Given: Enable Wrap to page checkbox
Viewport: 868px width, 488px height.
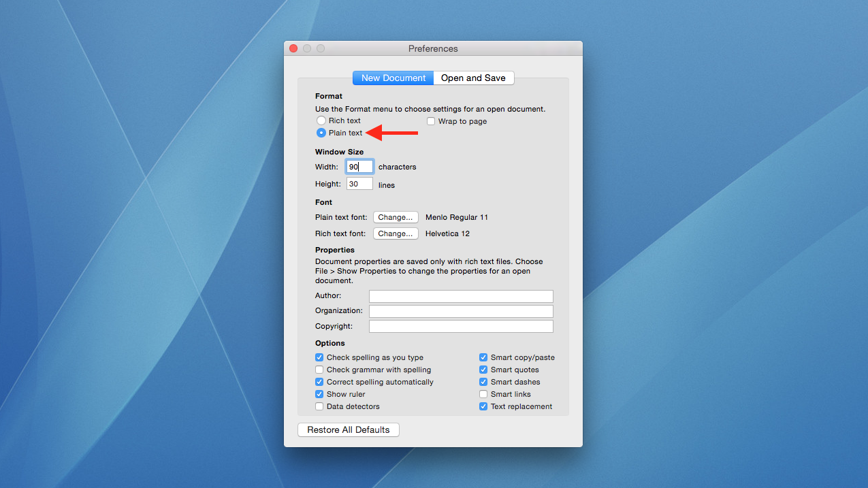Looking at the screenshot, I should click(431, 121).
